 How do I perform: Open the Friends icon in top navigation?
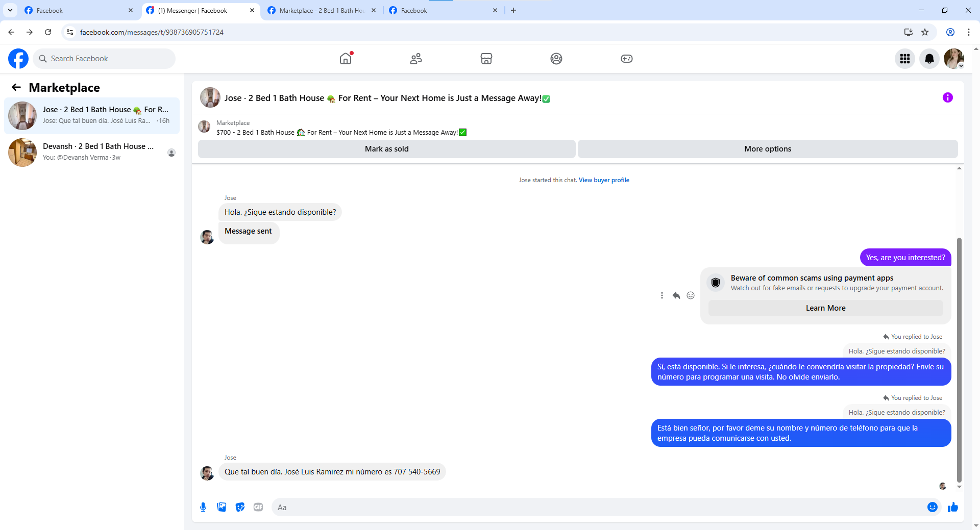point(416,59)
